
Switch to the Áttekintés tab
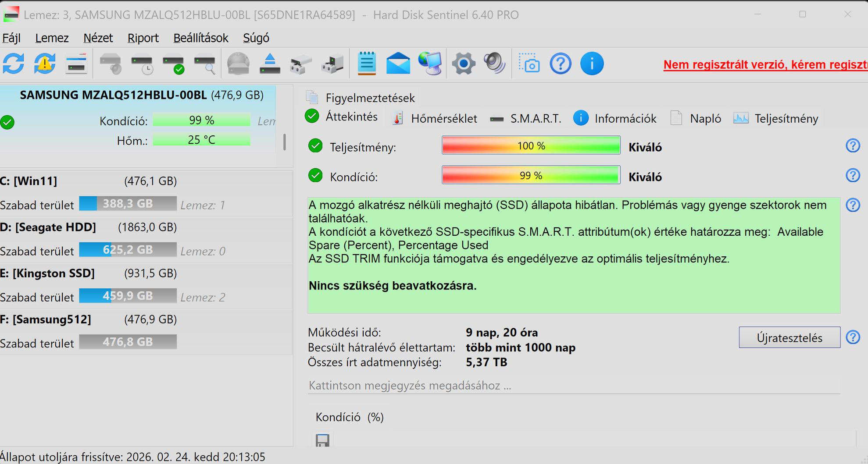click(341, 117)
